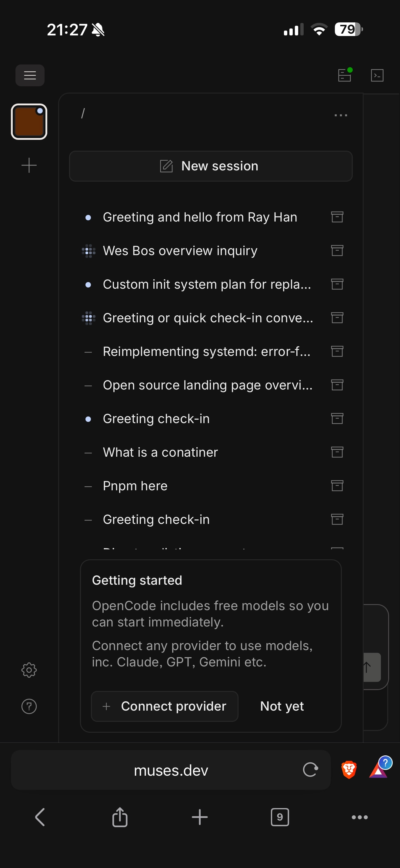
Task: Open the terminal panel icon
Action: click(x=377, y=75)
